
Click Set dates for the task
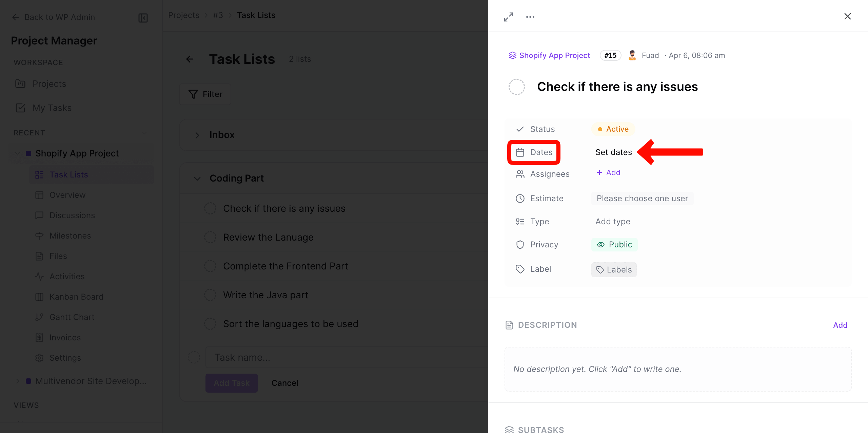[613, 152]
